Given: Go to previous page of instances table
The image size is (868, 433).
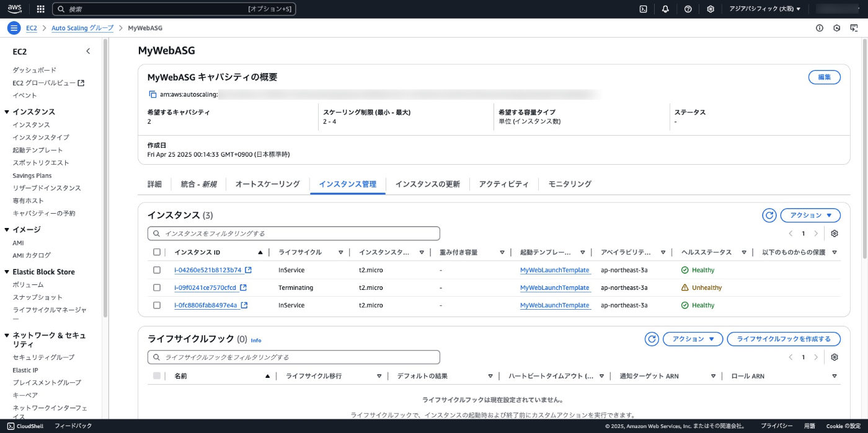Looking at the screenshot, I should point(790,234).
